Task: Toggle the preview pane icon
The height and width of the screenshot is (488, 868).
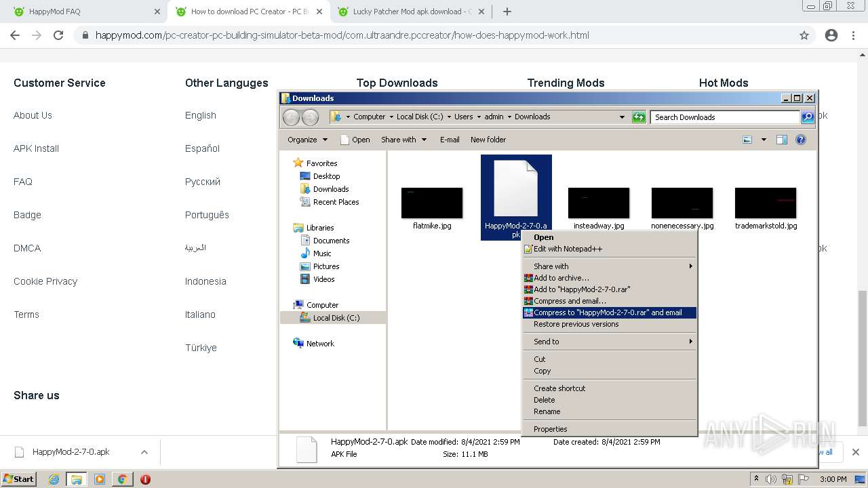Action: point(782,140)
